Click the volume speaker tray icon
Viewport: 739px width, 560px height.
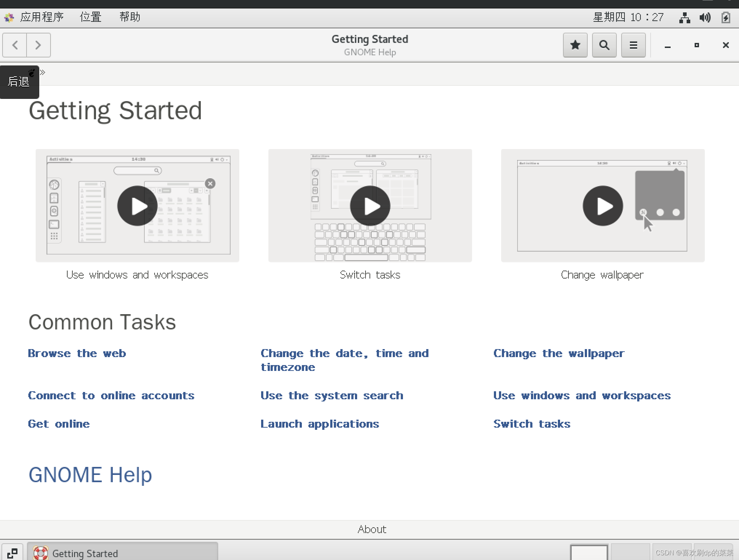point(705,17)
